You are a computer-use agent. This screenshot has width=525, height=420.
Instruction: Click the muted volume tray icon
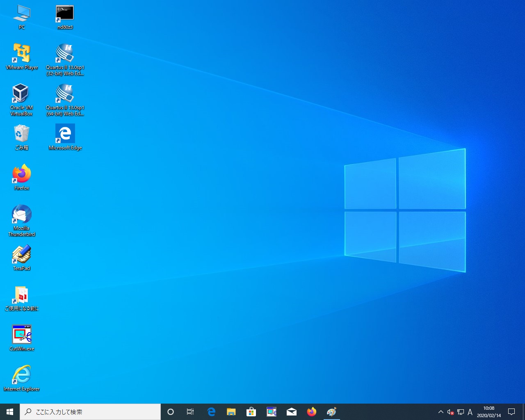pos(450,412)
